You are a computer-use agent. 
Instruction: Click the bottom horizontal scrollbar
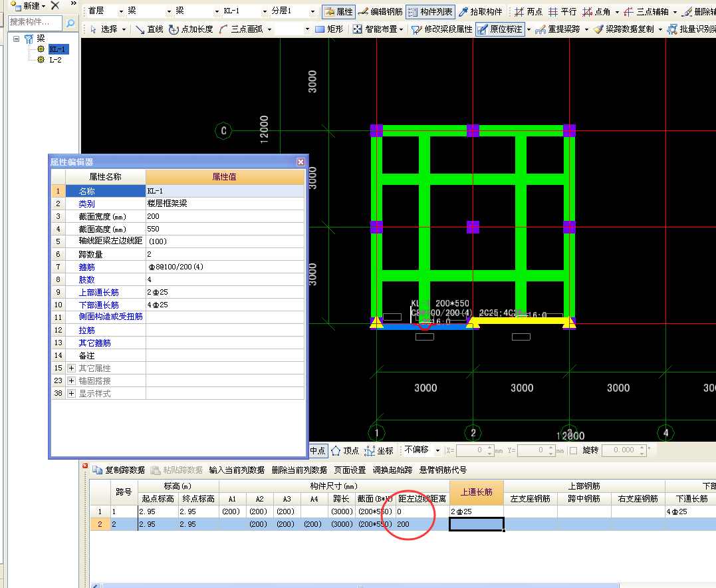pyautogui.click(x=360, y=585)
